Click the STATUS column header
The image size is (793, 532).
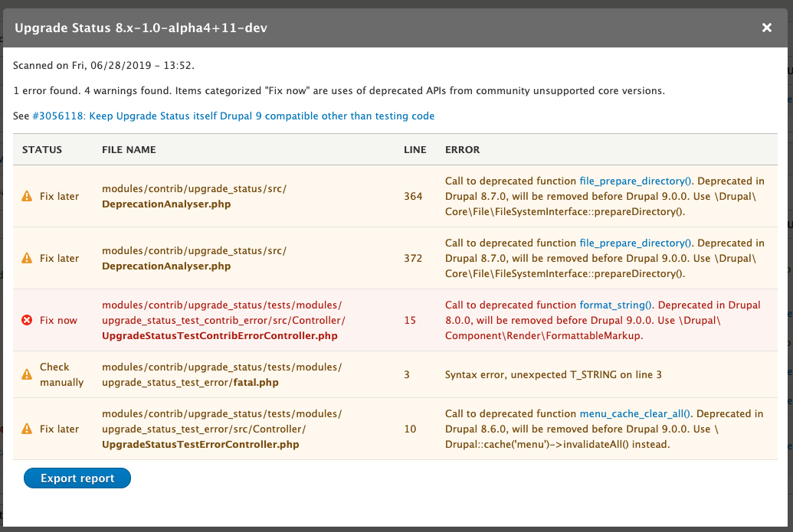[x=42, y=149]
